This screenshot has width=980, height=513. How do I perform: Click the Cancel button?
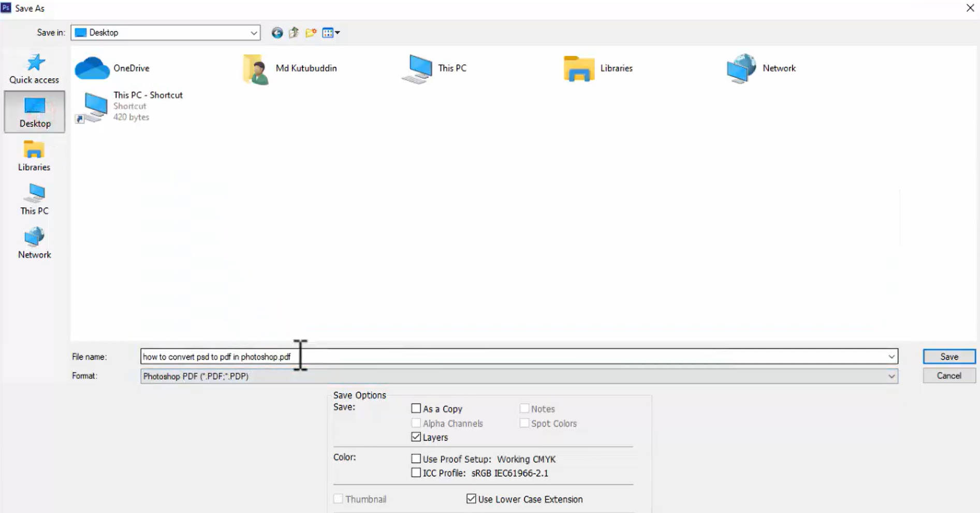pyautogui.click(x=949, y=376)
